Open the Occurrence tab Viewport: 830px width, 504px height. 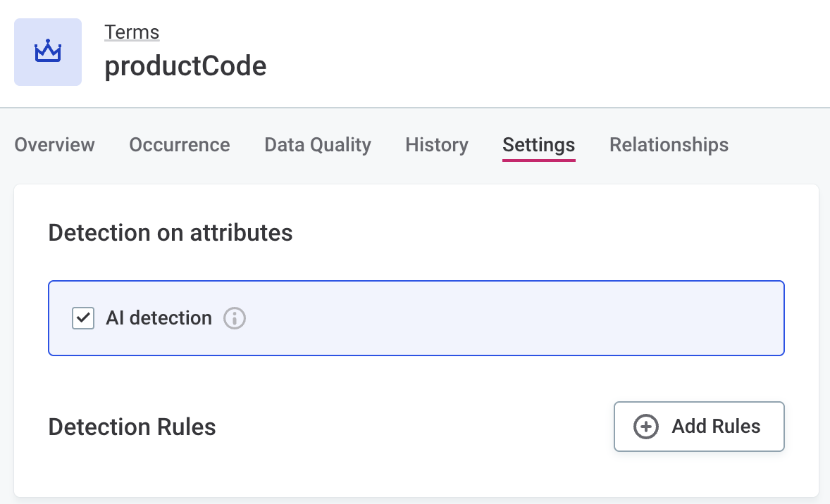[179, 145]
